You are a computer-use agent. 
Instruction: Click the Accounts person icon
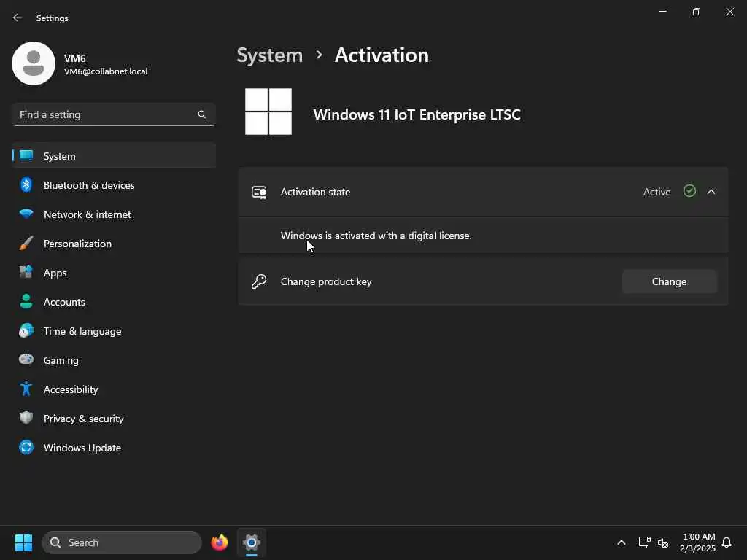click(x=27, y=301)
